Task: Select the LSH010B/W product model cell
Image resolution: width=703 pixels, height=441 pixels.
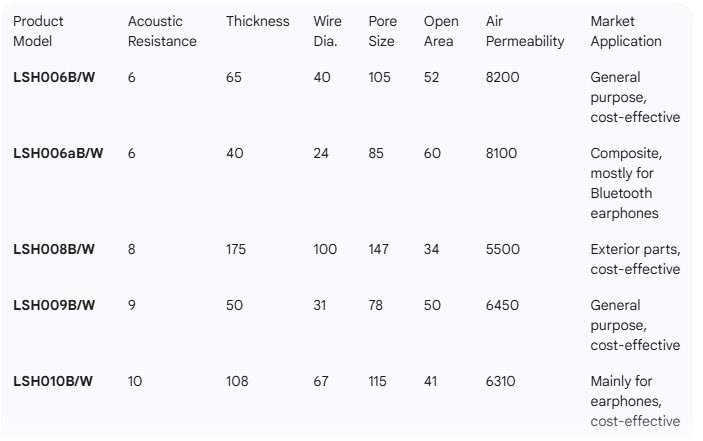Action: point(53,382)
